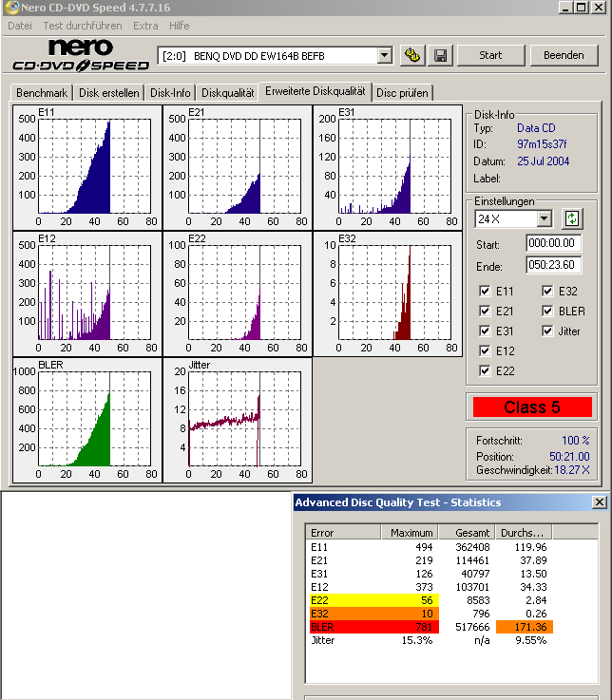
Task: Switch to the Disc prüfen tab
Action: [x=402, y=93]
